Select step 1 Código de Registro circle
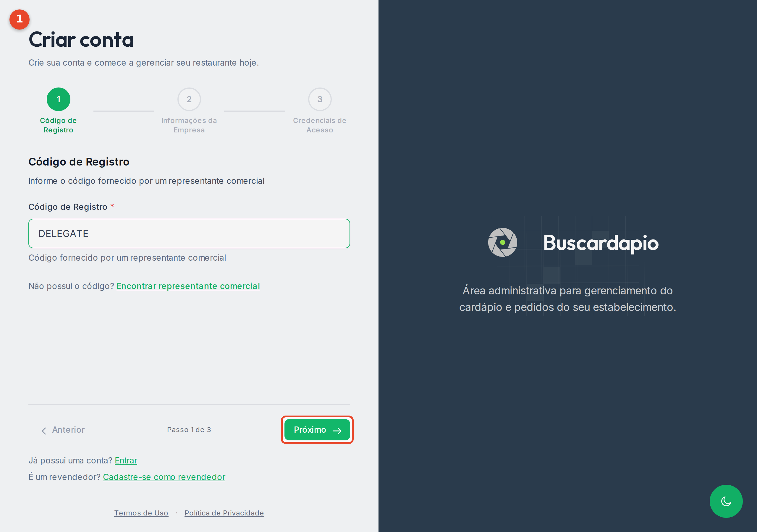Screen dimensions: 757x532 coord(58,99)
